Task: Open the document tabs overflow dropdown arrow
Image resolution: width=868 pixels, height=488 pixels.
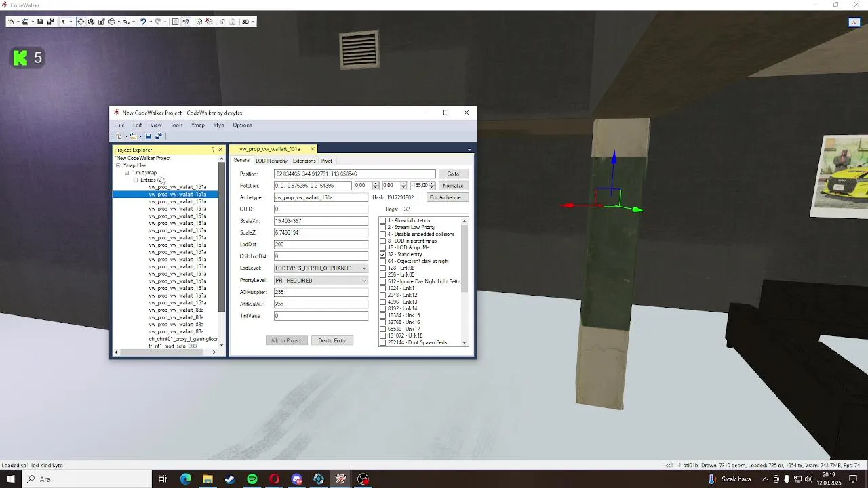Action: coord(469,150)
